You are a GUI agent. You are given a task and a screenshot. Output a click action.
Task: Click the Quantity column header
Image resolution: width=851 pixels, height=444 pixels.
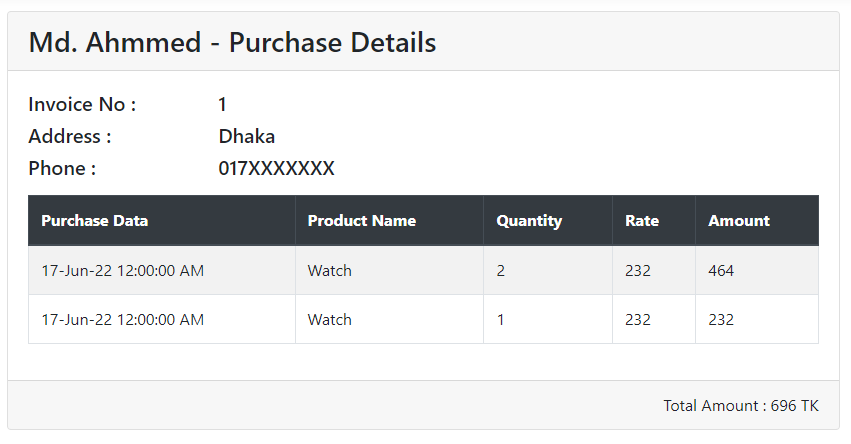[548, 220]
